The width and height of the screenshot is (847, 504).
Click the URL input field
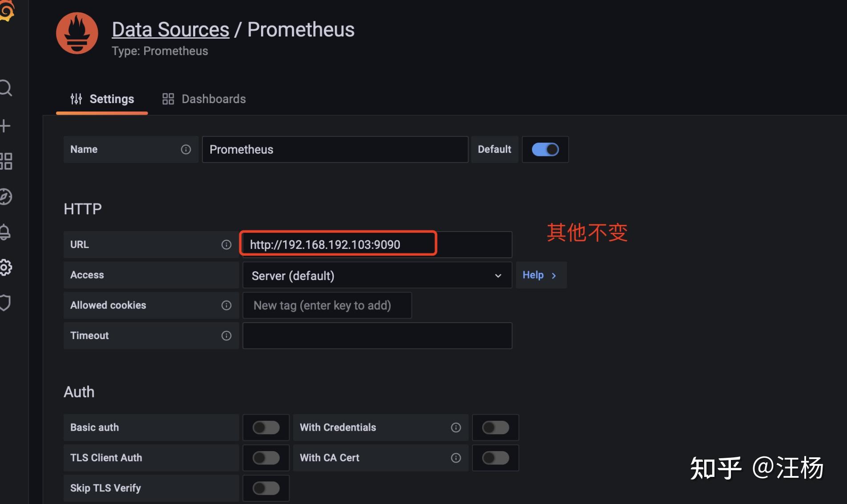(x=376, y=244)
